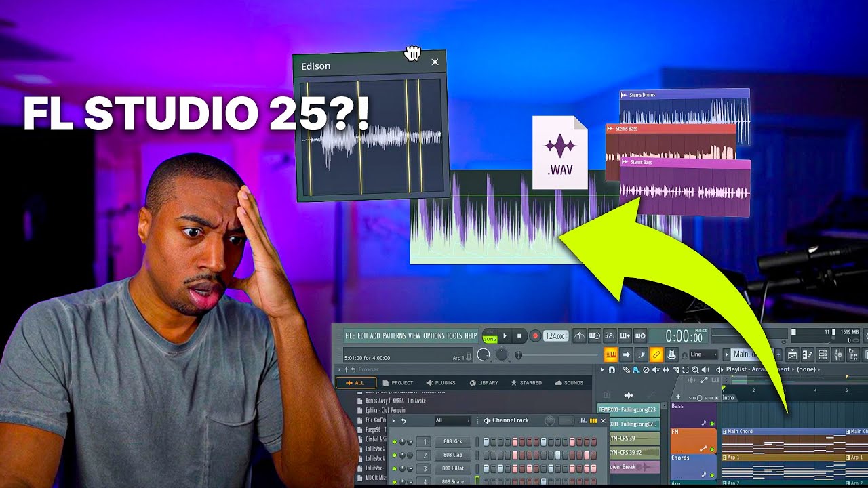Open the Mixer window icon
Viewport: 868px width, 488px height.
[837, 354]
